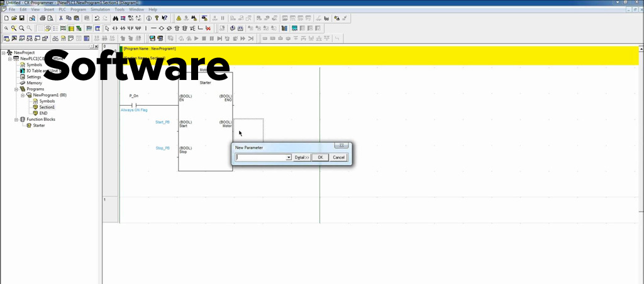Screen dimensions: 644x284
Task: Copy selection with Copy icon
Action: point(69,18)
